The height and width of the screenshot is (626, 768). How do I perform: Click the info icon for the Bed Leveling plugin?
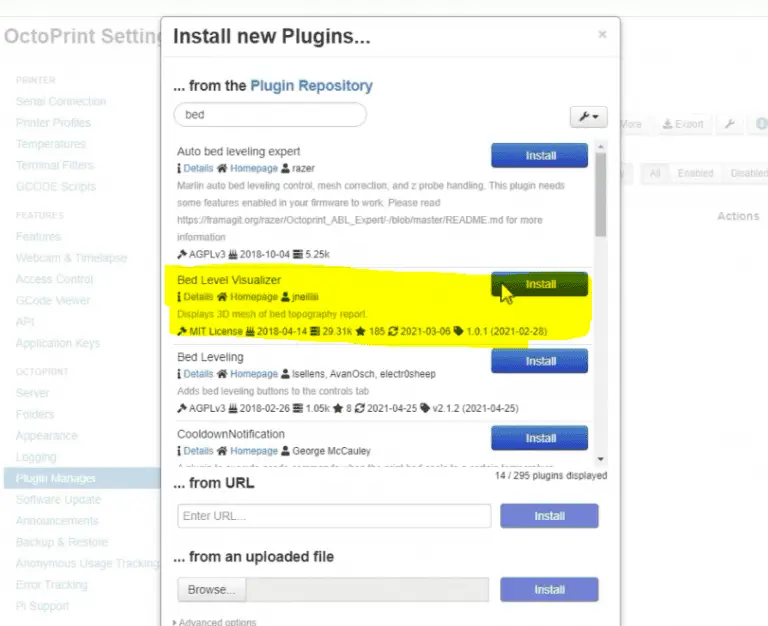[180, 374]
